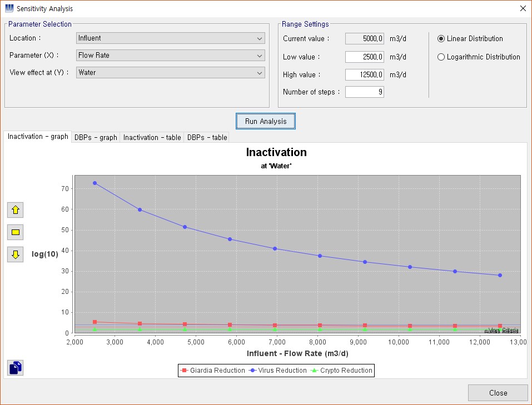Viewport: 532px width, 405px height.
Task: Click the yellow down arrow icon
Action: tap(15, 254)
